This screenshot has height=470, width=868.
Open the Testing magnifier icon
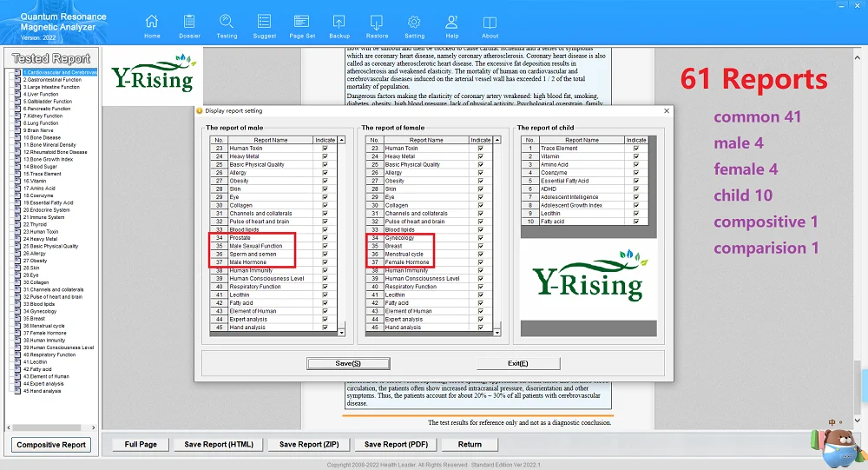click(227, 22)
